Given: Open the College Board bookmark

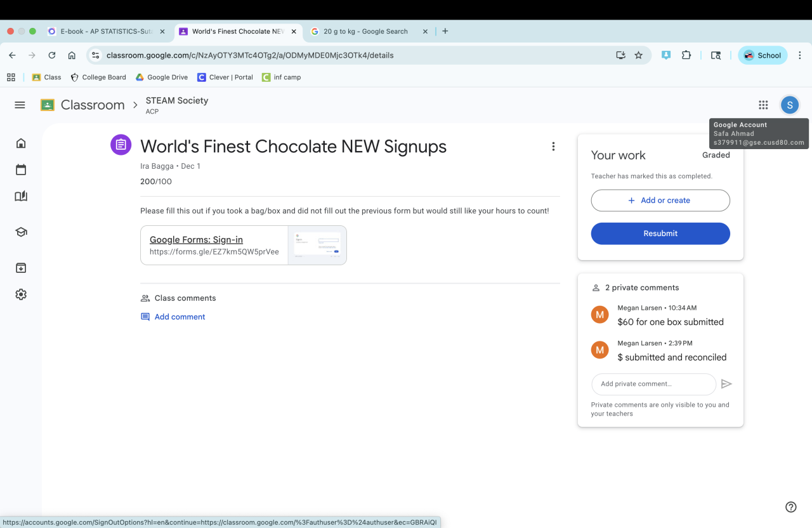Looking at the screenshot, I should click(98, 77).
